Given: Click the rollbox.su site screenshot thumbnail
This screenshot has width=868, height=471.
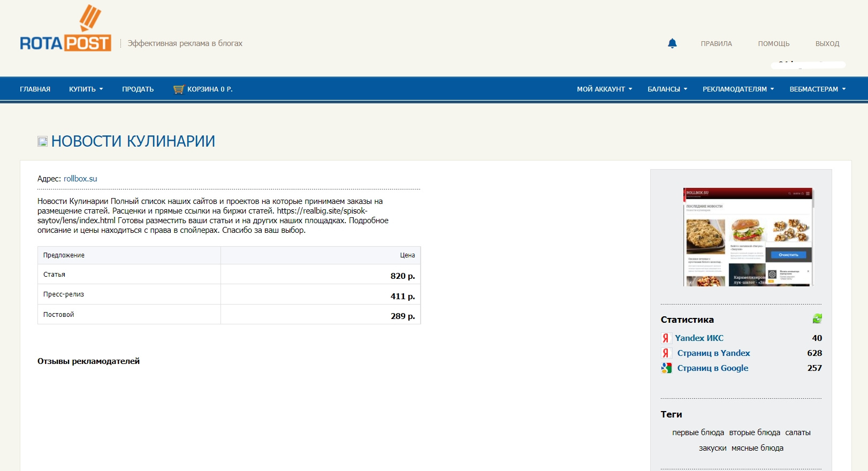Looking at the screenshot, I should (748, 237).
